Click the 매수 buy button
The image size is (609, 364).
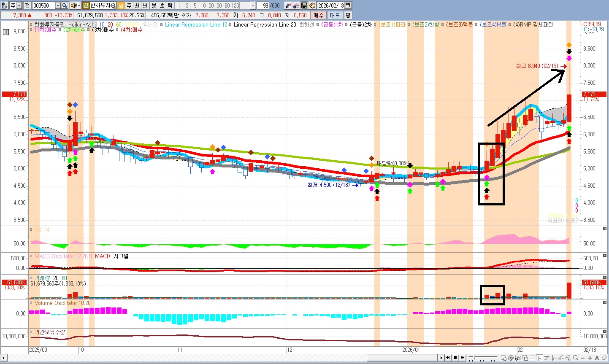318,15
